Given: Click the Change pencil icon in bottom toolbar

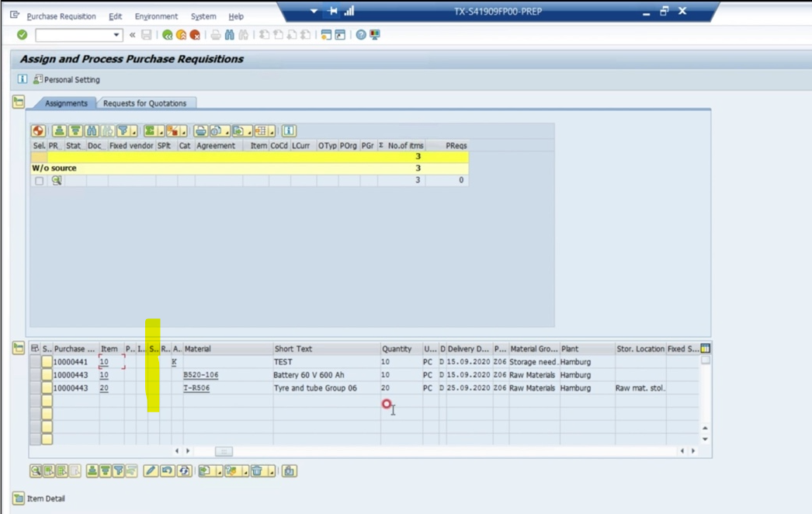Looking at the screenshot, I should pos(151,471).
